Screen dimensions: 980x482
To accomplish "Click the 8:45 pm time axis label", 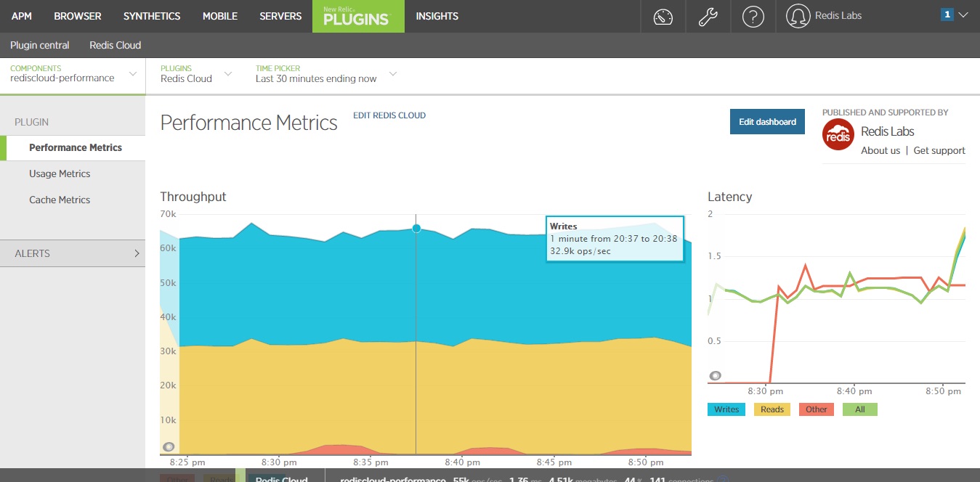I will (555, 462).
